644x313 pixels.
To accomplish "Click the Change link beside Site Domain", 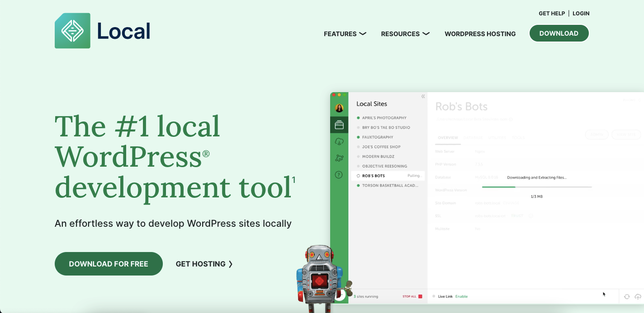I will (x=510, y=203).
